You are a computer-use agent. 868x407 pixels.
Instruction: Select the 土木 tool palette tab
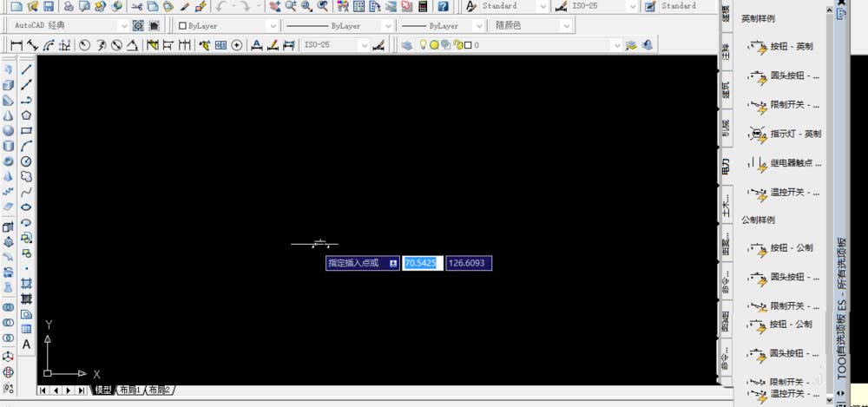point(726,205)
